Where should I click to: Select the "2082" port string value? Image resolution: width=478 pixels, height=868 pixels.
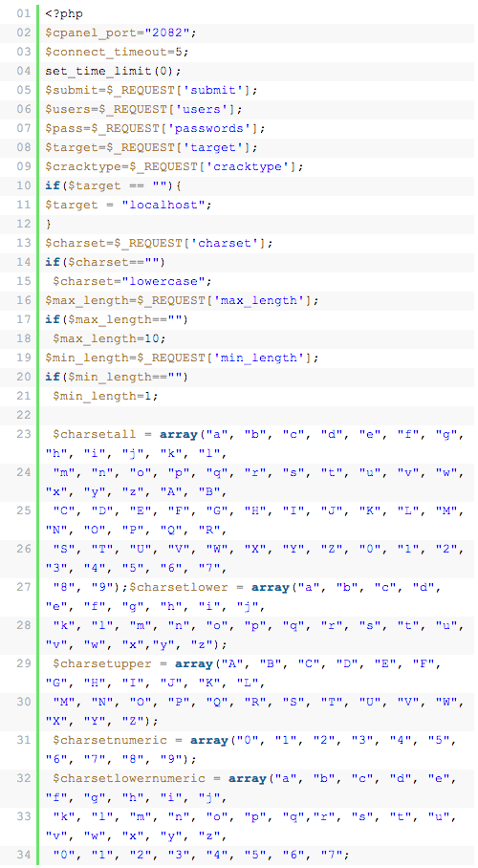click(168, 33)
